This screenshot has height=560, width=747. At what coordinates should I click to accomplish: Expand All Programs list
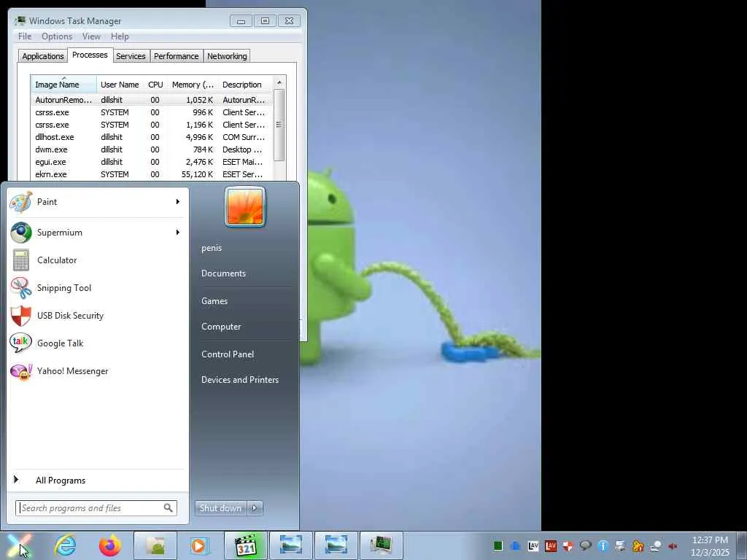97,481
